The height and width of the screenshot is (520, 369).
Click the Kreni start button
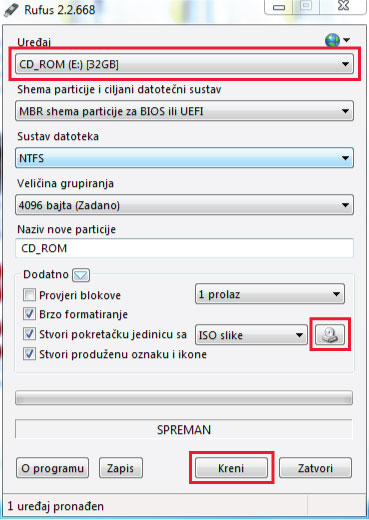231,468
